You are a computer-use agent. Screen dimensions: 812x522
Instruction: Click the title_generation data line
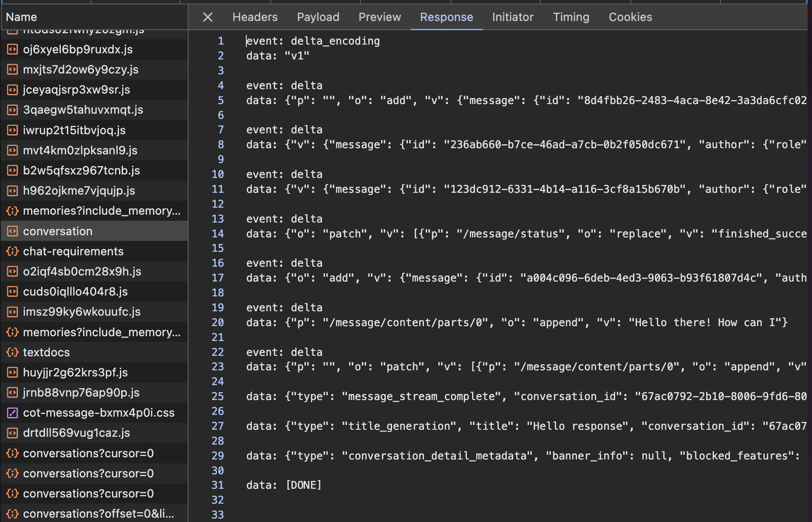[x=526, y=426]
